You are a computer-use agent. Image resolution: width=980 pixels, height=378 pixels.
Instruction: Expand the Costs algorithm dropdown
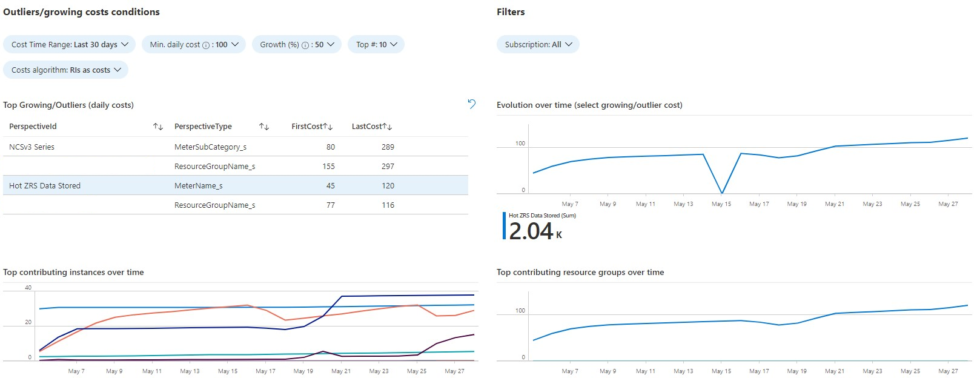pos(65,70)
